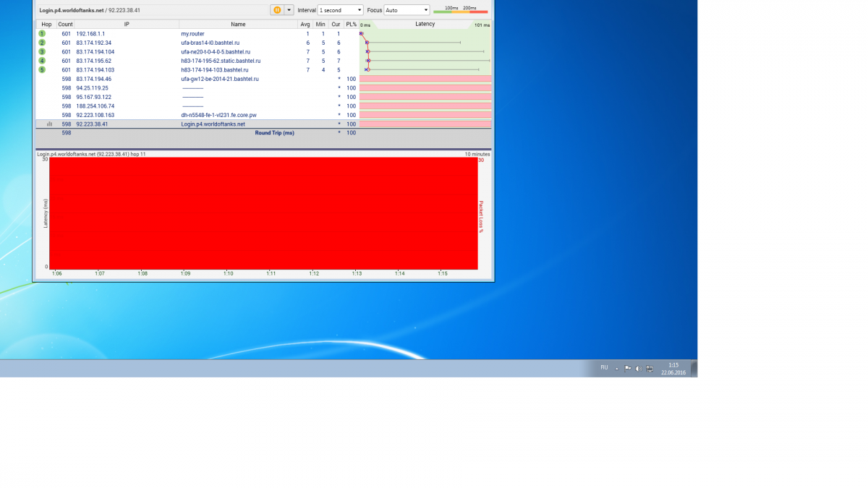
Task: Click the green hop 5 circle icon
Action: click(x=42, y=70)
